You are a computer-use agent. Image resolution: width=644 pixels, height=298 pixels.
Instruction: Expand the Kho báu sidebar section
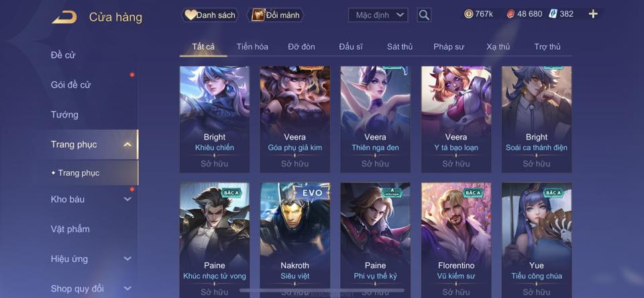click(x=127, y=199)
